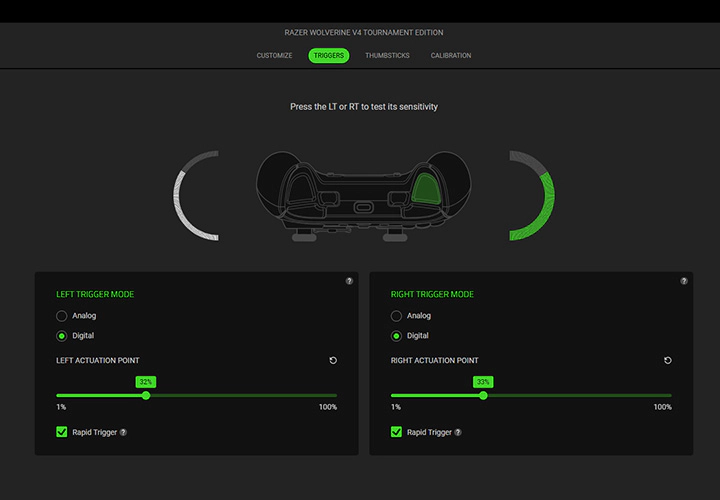This screenshot has width=720, height=500.
Task: Open help for Left Trigger Mode panel
Action: click(x=349, y=281)
